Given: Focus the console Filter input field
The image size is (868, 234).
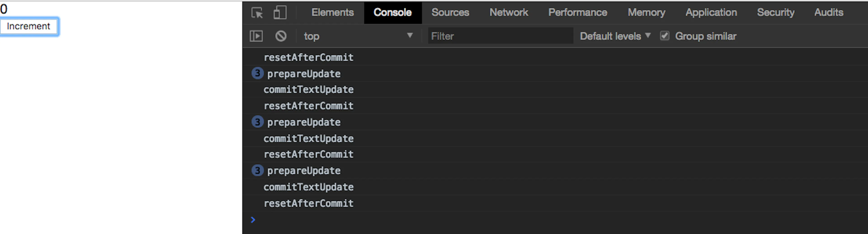Looking at the screenshot, I should 500,36.
